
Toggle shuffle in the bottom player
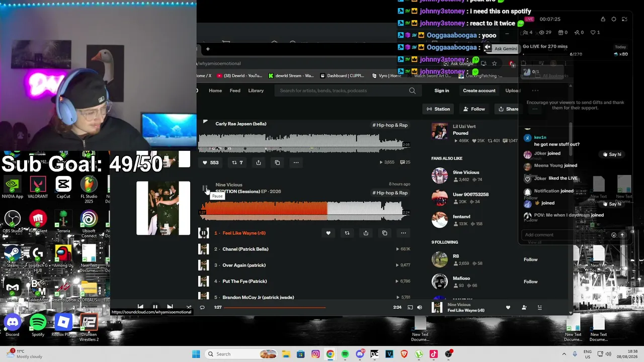(189, 307)
